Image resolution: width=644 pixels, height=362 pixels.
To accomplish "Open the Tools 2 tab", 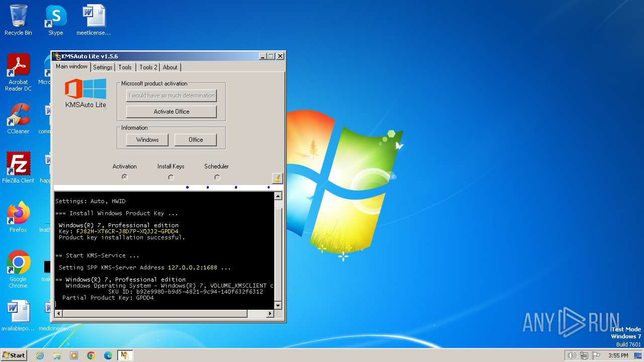I will (148, 67).
